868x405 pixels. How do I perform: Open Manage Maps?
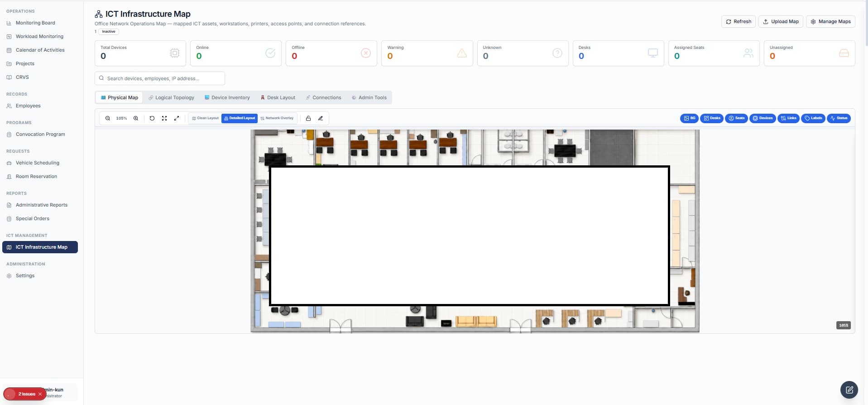(830, 21)
